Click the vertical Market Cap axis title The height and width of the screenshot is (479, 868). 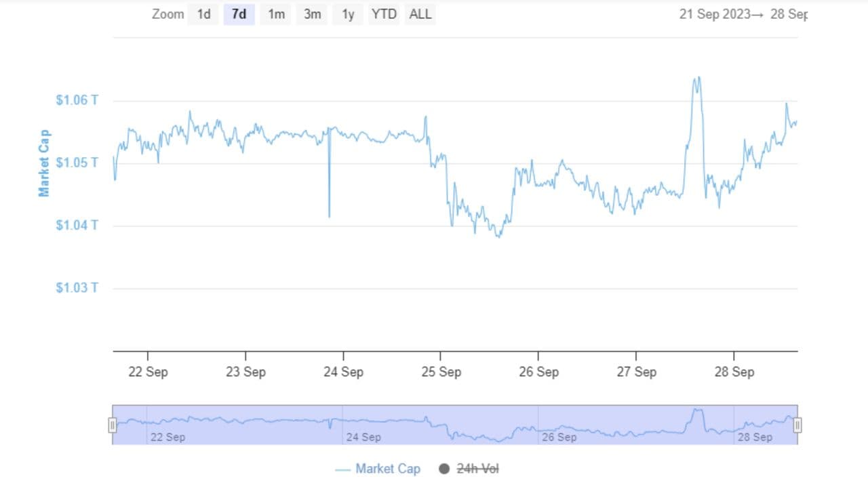[44, 163]
